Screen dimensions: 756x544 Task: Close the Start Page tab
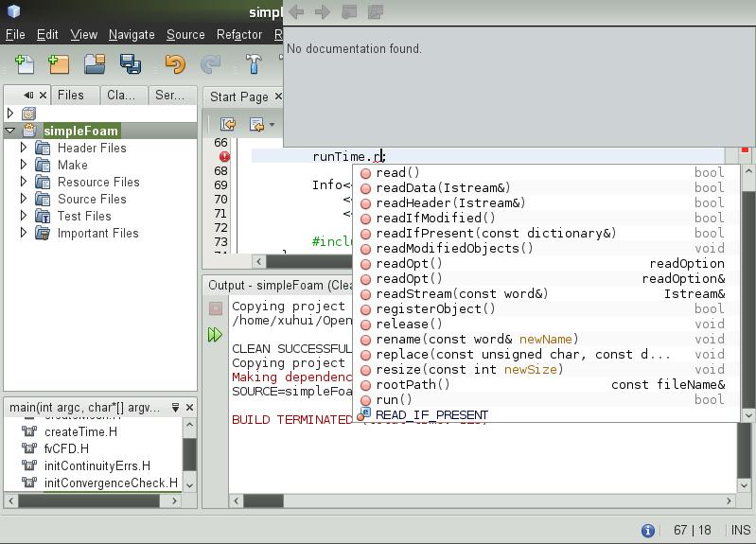278,97
